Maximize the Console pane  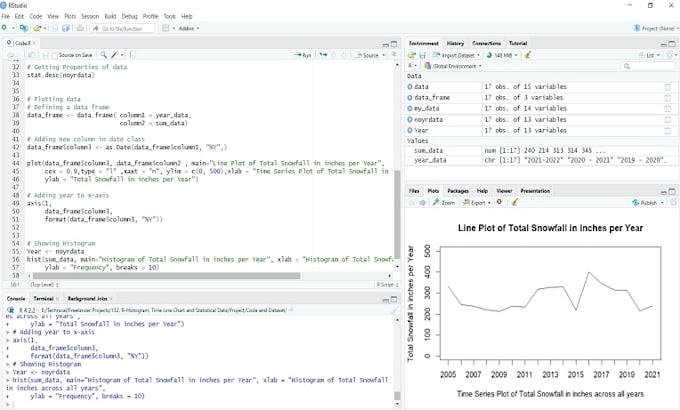(394, 299)
